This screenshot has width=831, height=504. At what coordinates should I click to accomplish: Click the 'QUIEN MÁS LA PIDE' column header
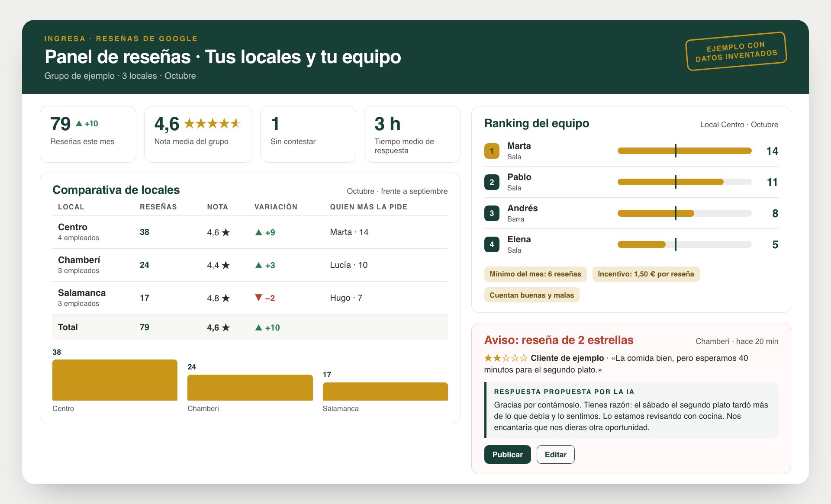coord(369,207)
